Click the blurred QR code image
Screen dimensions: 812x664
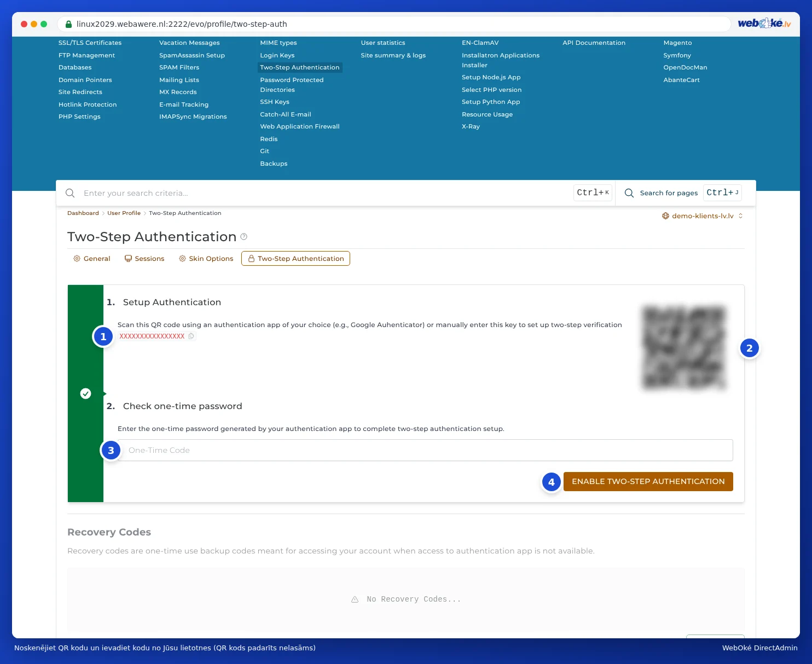(684, 348)
